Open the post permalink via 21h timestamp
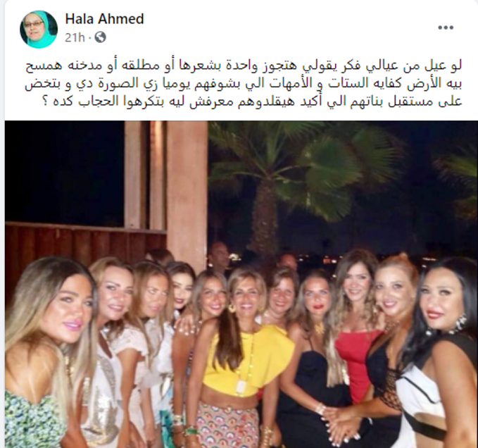The image size is (478, 448). point(75,37)
